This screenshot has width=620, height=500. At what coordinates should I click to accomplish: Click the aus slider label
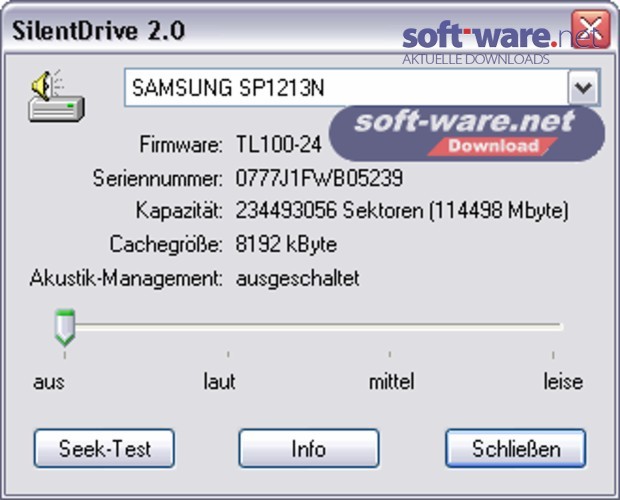49,382
